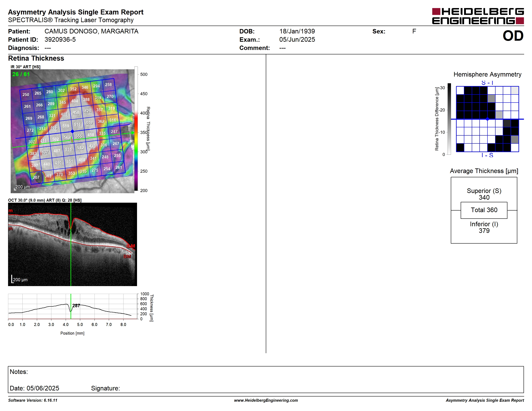Click the OCT B-scan image
This screenshot has height=411, width=532.
coord(72,244)
